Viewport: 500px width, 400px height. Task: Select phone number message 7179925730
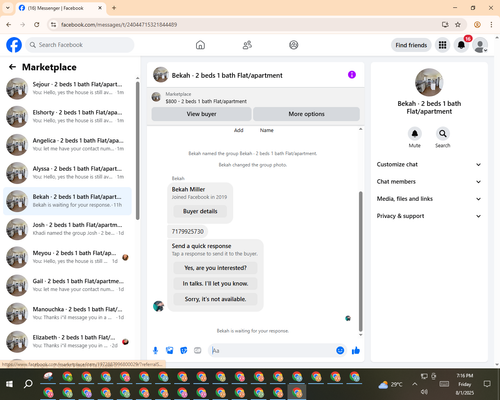[x=188, y=231]
